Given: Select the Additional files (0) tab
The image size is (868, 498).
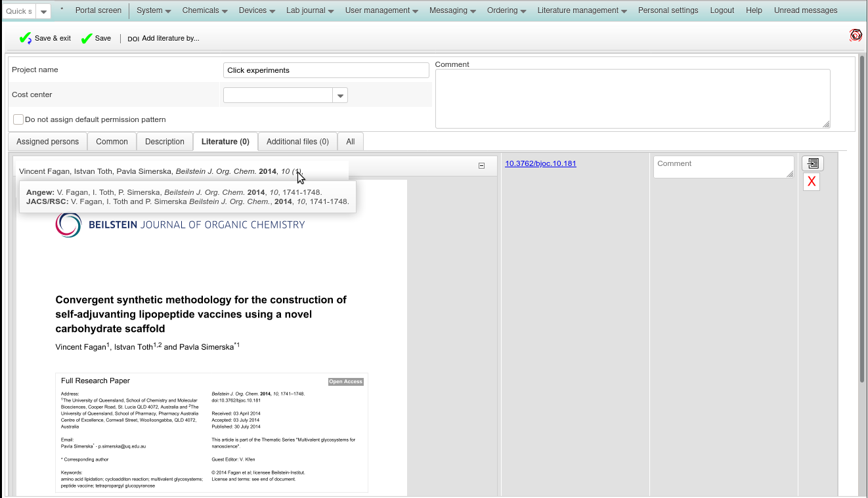Looking at the screenshot, I should tap(297, 142).
